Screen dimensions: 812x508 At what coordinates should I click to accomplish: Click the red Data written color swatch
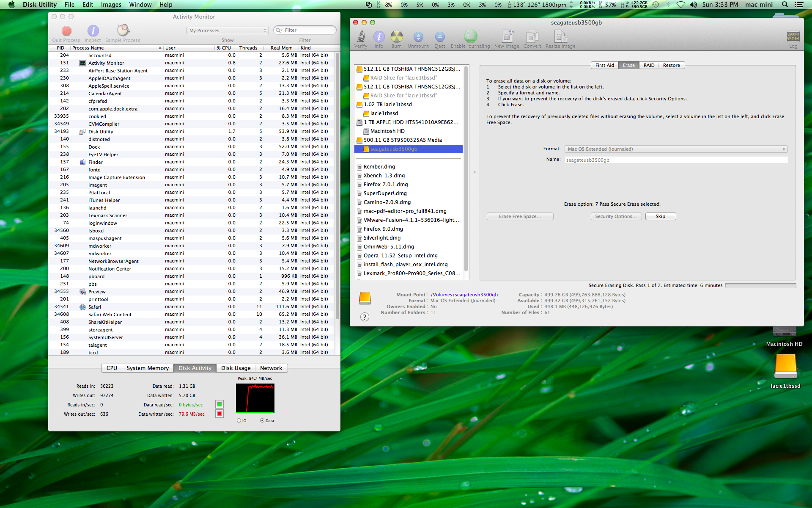click(219, 414)
